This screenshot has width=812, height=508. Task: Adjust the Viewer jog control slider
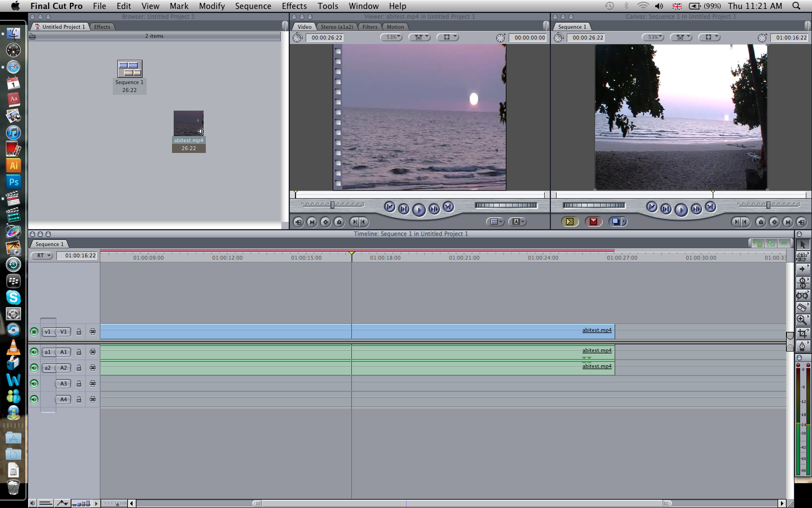[506, 205]
